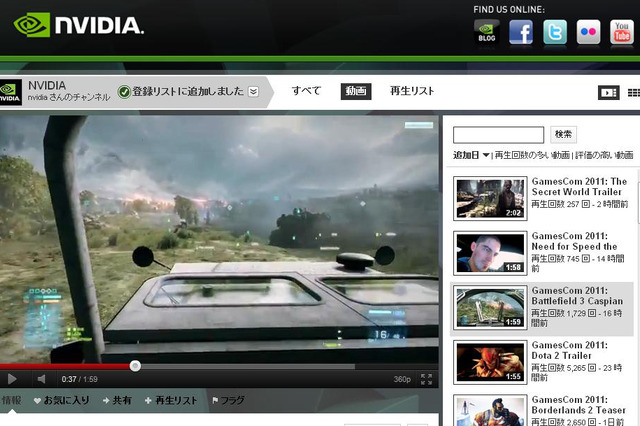Select the すべて tab
640x426 pixels.
pyautogui.click(x=306, y=91)
